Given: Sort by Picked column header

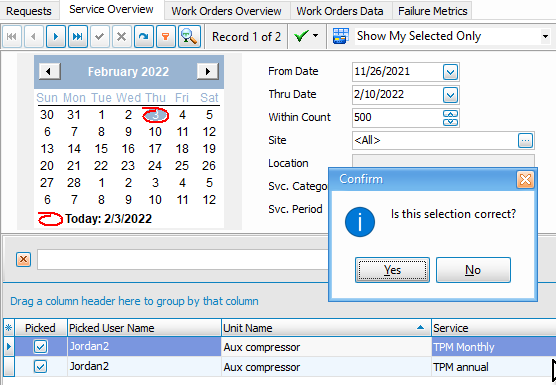Looking at the screenshot, I should click(x=40, y=328).
